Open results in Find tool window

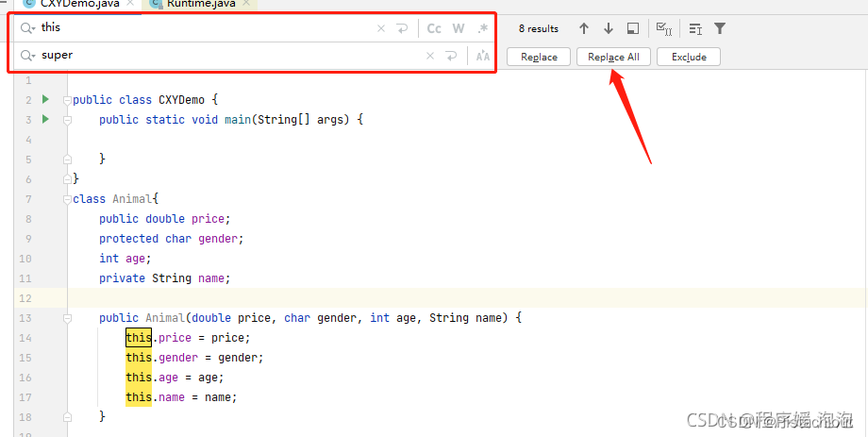click(633, 29)
